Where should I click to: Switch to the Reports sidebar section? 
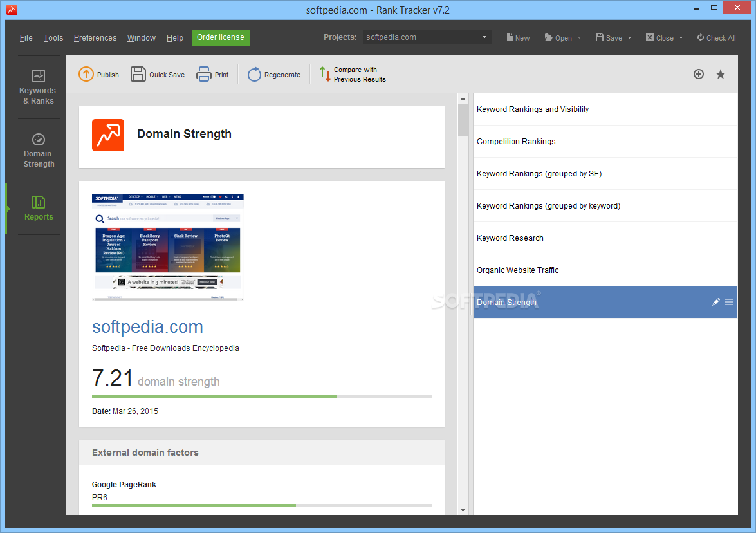pyautogui.click(x=39, y=209)
